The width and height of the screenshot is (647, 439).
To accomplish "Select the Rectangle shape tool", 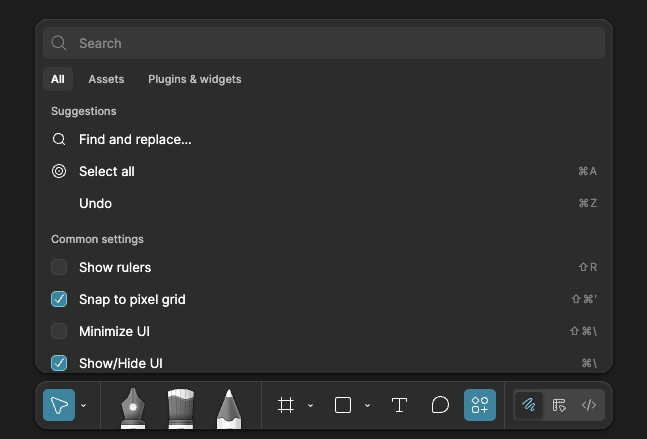I will click(343, 405).
